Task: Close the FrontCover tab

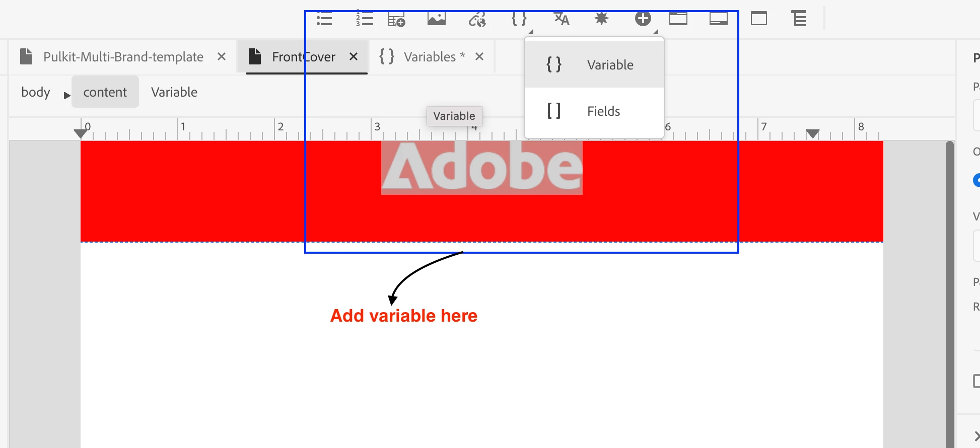Action: (354, 57)
